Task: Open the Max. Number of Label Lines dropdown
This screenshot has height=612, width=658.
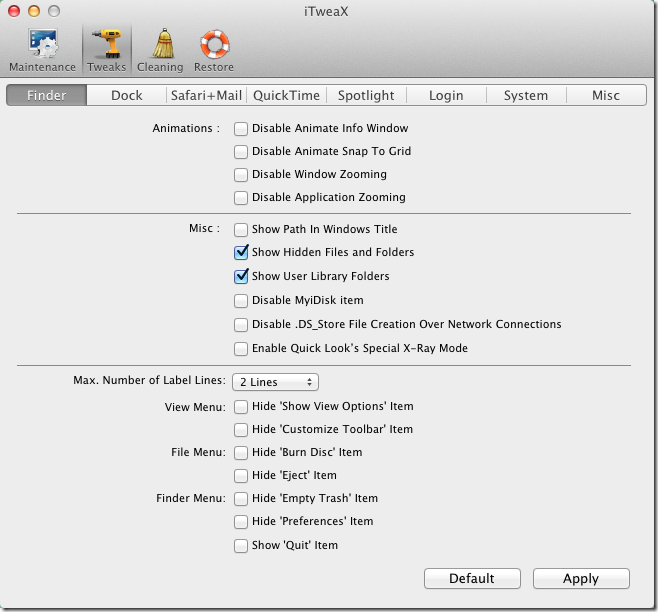Action: (x=275, y=382)
